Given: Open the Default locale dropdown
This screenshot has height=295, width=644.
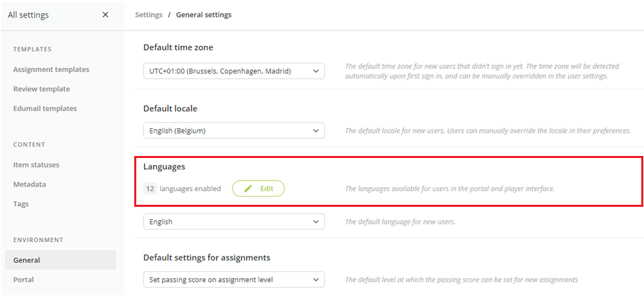Looking at the screenshot, I should coord(234,131).
